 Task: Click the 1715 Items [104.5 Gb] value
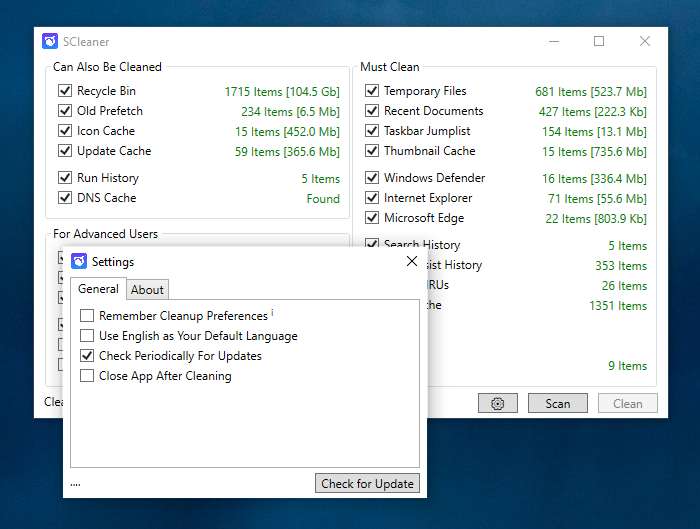coord(282,92)
